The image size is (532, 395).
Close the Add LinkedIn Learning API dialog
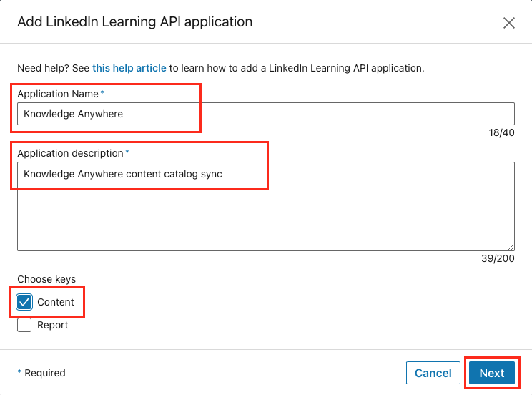click(x=508, y=23)
